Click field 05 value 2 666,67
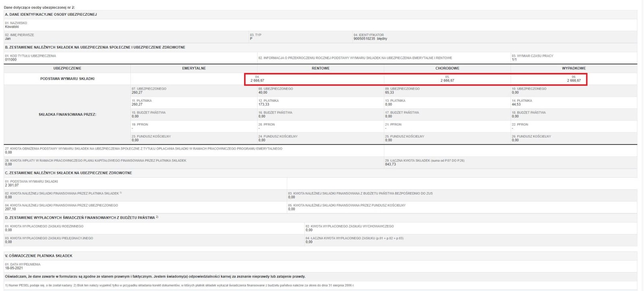This screenshot has height=291, width=644. [x=447, y=80]
